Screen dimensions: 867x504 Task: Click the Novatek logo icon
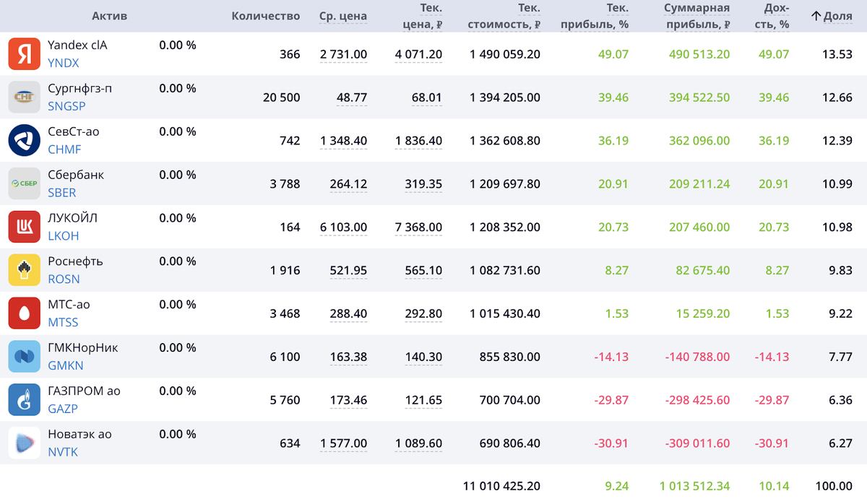(x=25, y=443)
